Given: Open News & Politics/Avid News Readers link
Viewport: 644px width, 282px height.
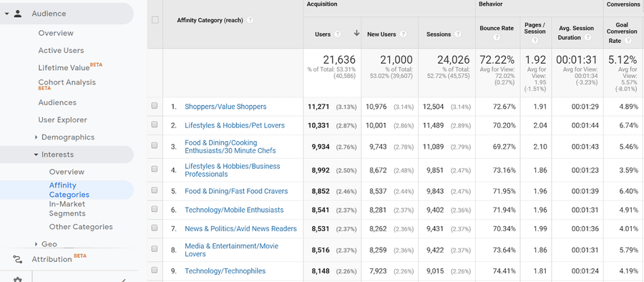Looking at the screenshot, I should coord(240,228).
